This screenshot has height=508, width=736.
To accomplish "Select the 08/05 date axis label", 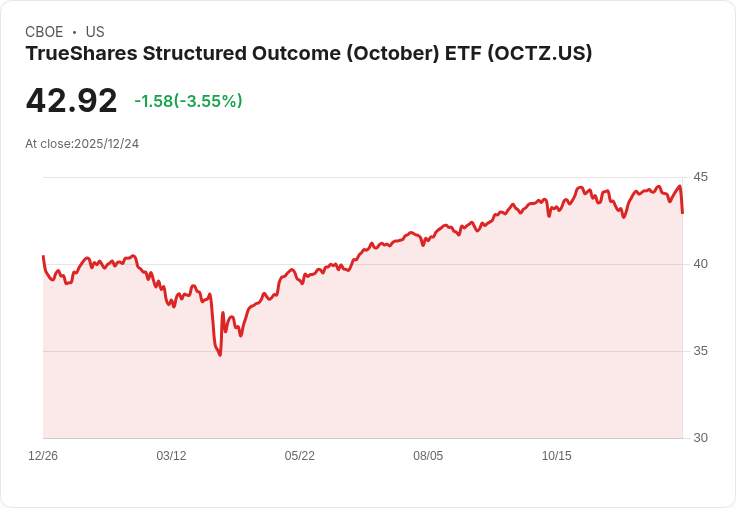I will [428, 455].
